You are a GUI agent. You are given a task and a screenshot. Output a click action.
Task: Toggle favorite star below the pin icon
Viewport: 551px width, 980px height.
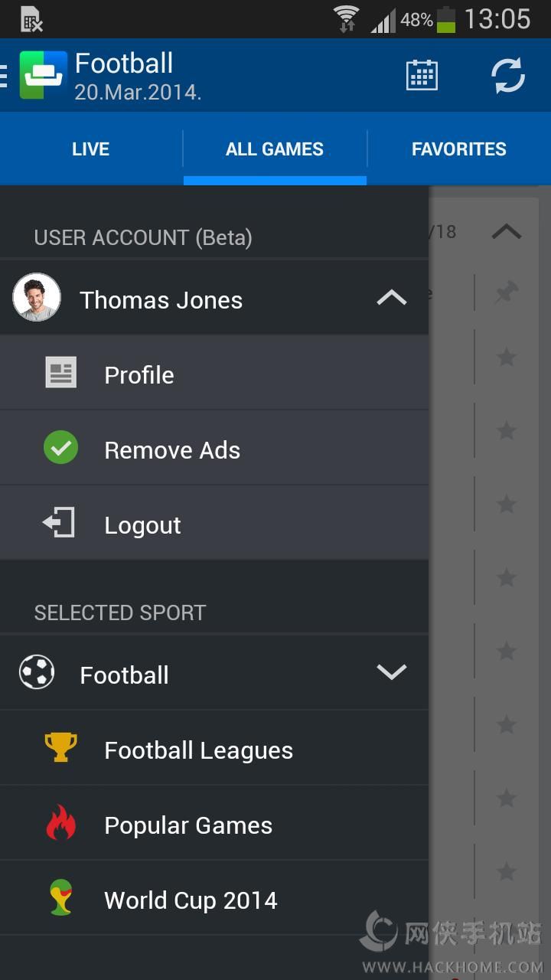click(506, 357)
